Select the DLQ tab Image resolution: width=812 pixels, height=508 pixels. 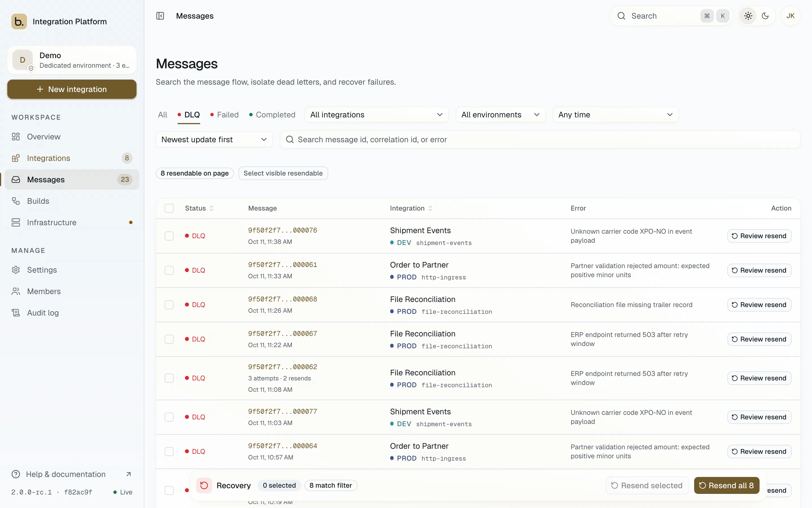(x=189, y=115)
